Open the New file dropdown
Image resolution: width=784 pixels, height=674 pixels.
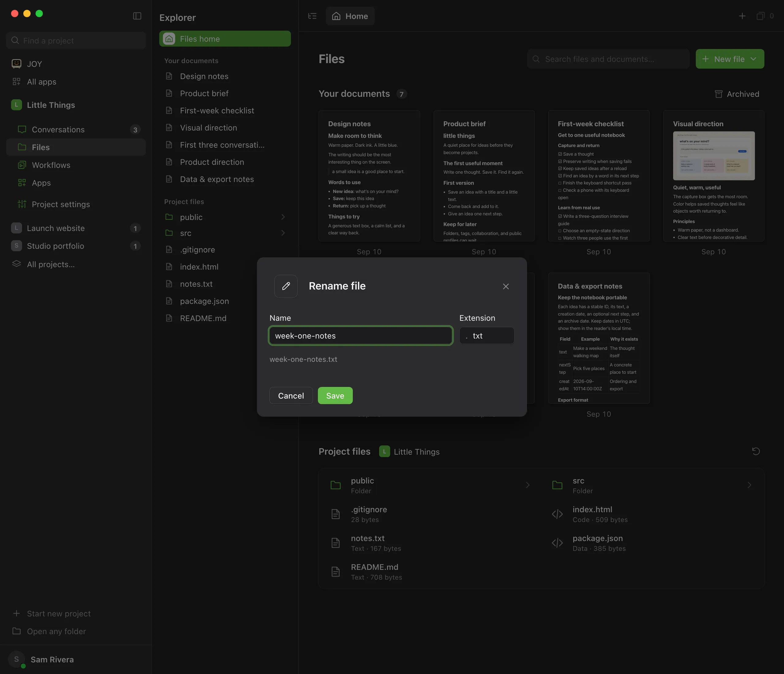[x=729, y=59]
